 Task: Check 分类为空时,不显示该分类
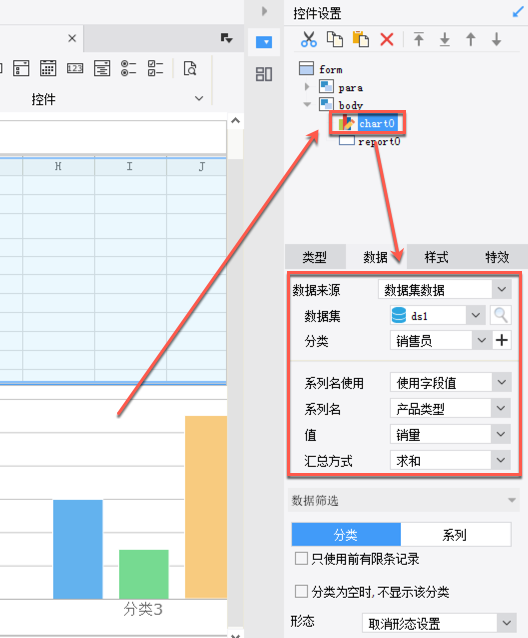coord(301,591)
